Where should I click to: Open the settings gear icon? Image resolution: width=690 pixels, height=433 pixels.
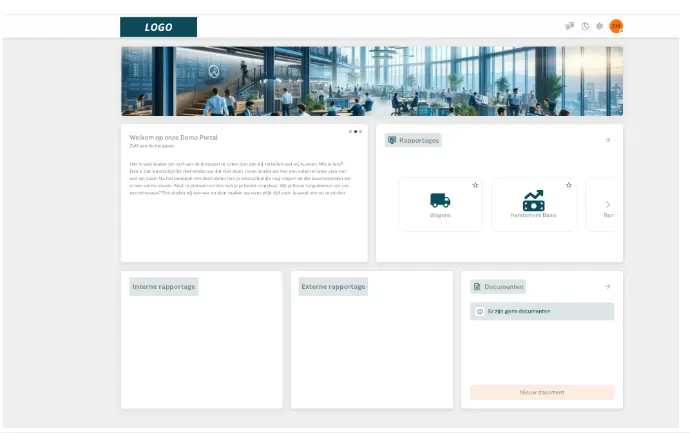pyautogui.click(x=599, y=26)
